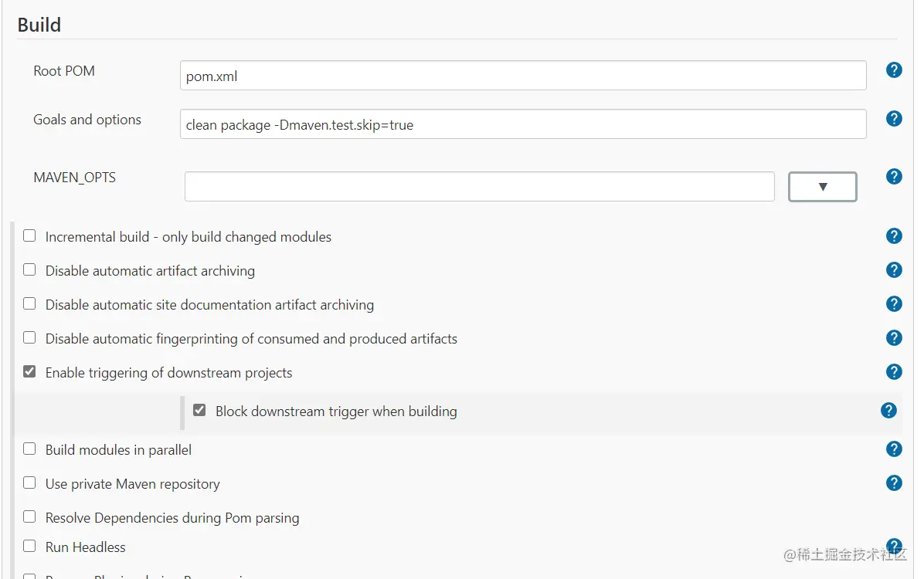Uncheck Enable triggering of downstream projects
The width and height of the screenshot is (924, 579).
coord(29,372)
